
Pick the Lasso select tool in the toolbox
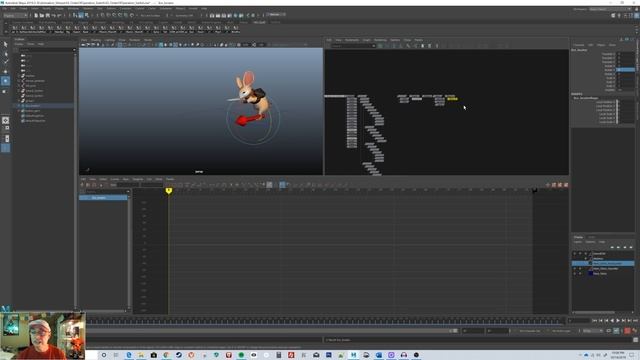coord(5,53)
